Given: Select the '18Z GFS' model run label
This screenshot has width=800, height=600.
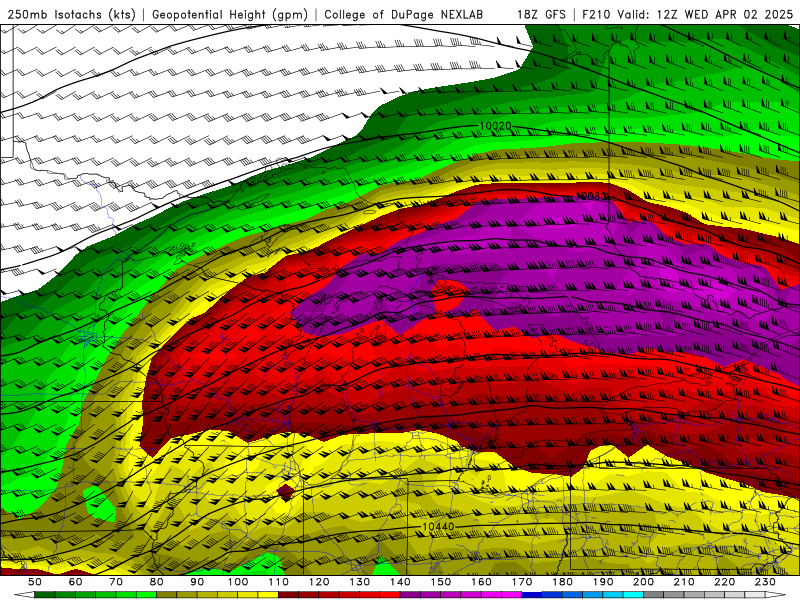Looking at the screenshot, I should (x=541, y=15).
